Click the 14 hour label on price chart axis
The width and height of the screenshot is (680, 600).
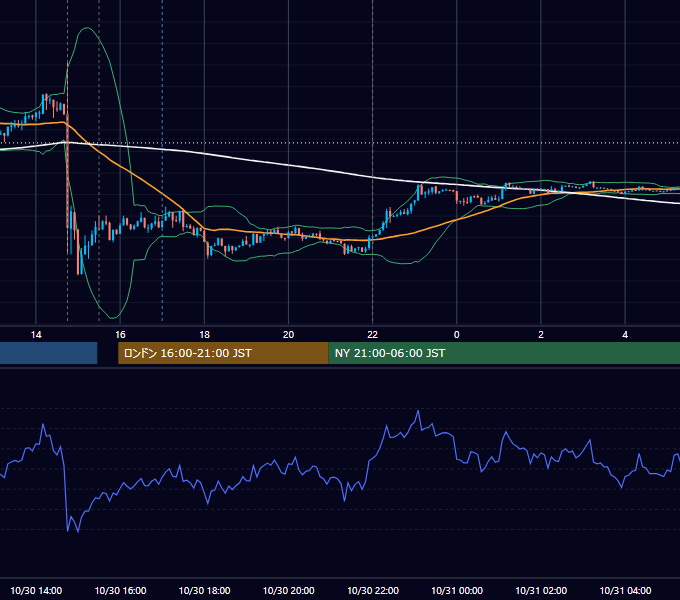[36, 335]
